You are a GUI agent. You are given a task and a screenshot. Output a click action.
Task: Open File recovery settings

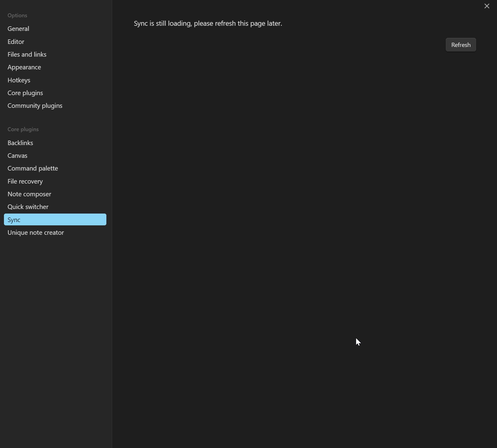pyautogui.click(x=25, y=181)
